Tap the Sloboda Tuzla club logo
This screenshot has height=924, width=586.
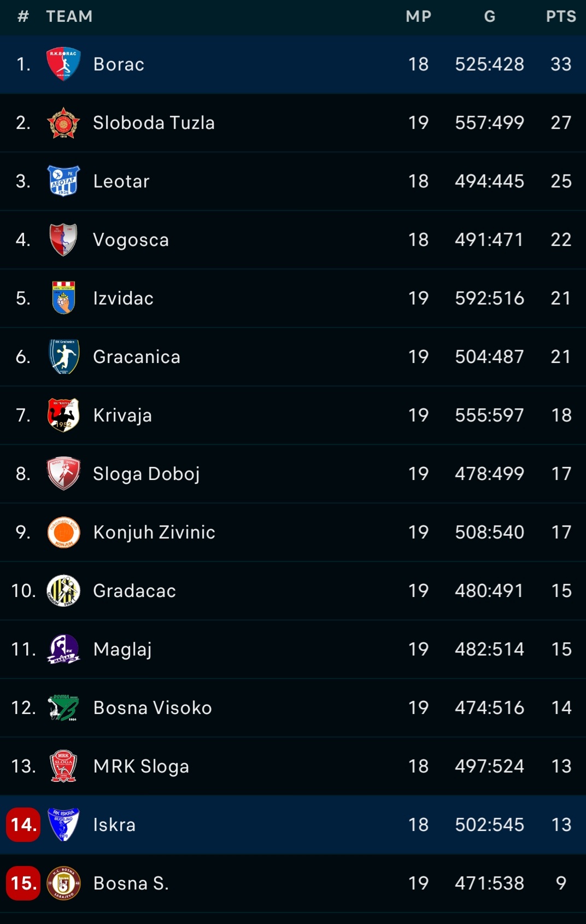[63, 122]
